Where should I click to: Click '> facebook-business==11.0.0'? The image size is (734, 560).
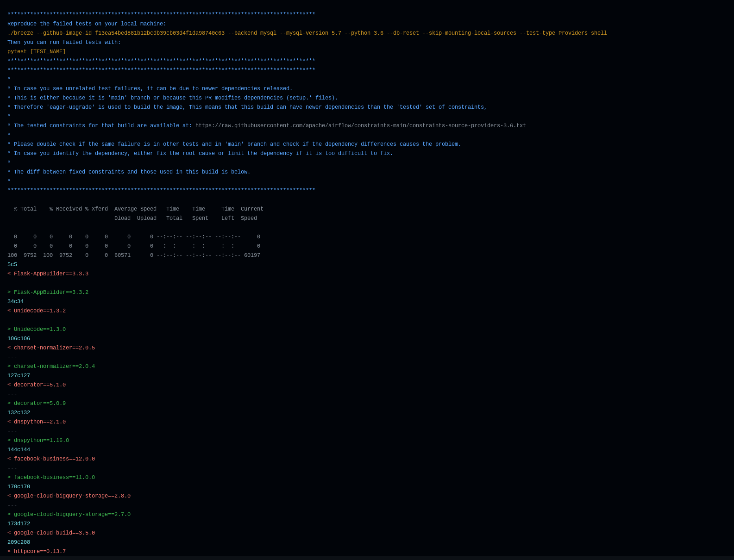[x=51, y=478]
